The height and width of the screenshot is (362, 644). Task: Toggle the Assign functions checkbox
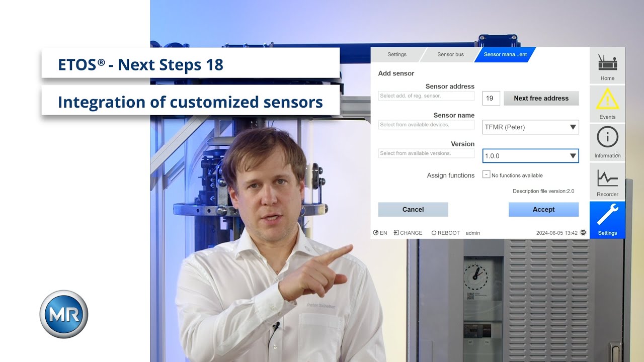pos(486,174)
